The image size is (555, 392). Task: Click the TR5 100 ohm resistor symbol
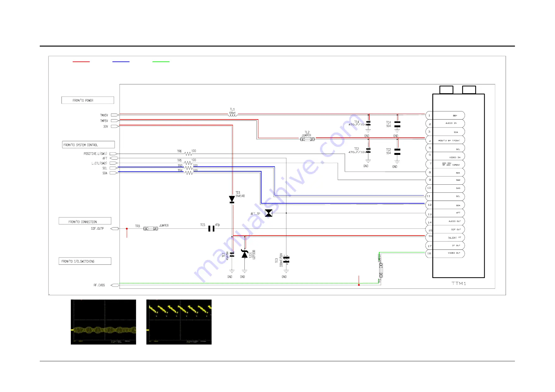(x=188, y=163)
